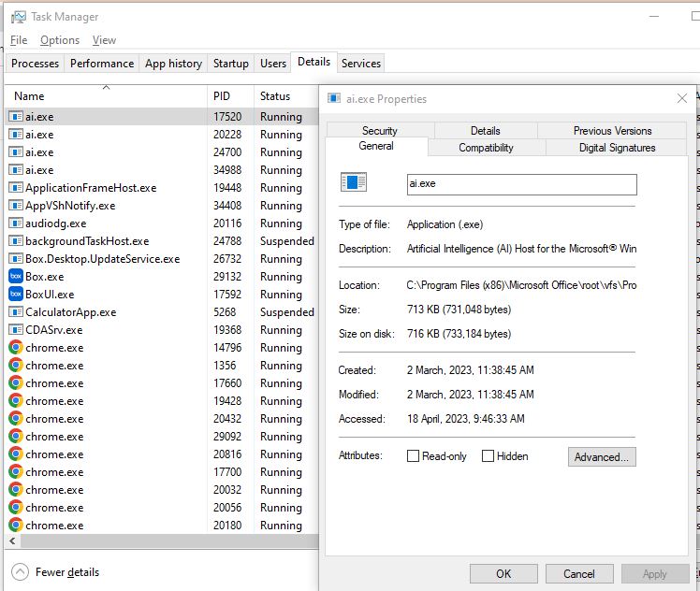Enable the Read-only attribute checkbox
700x591 pixels.
tap(413, 455)
